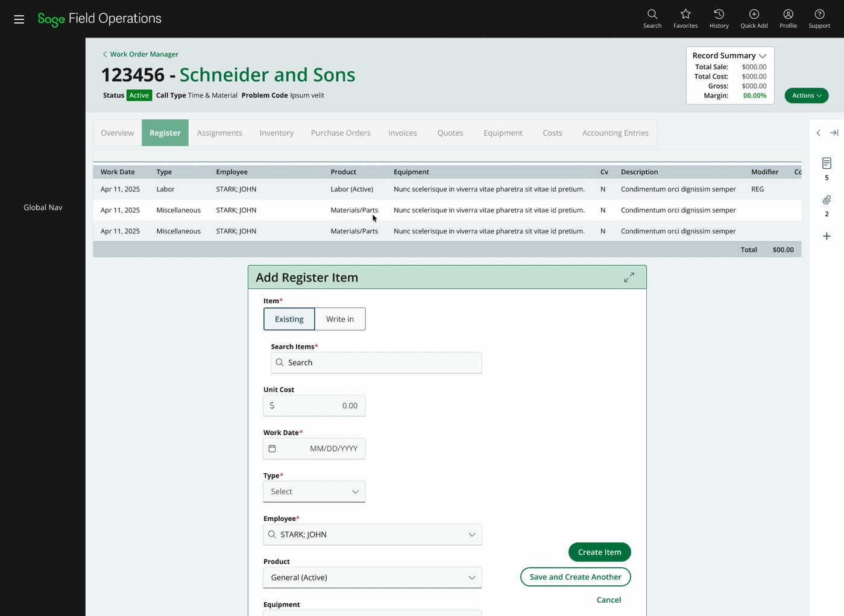
Task: Click the 00.00% margin value
Action: click(x=755, y=96)
